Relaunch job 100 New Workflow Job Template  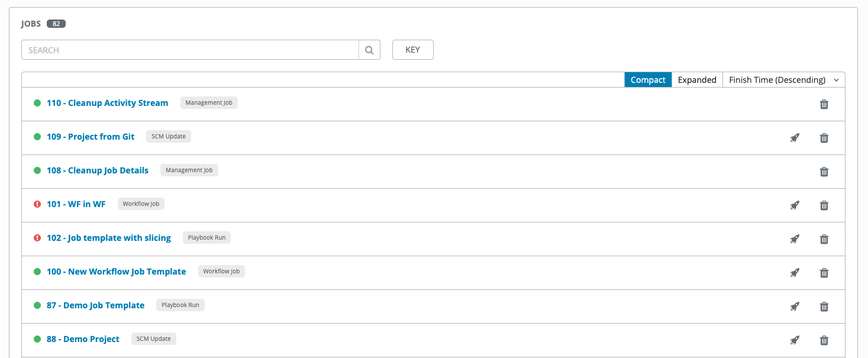tap(795, 273)
